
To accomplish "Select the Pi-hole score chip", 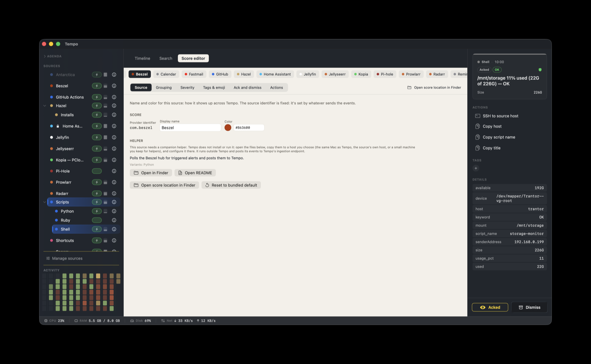I will (385, 74).
